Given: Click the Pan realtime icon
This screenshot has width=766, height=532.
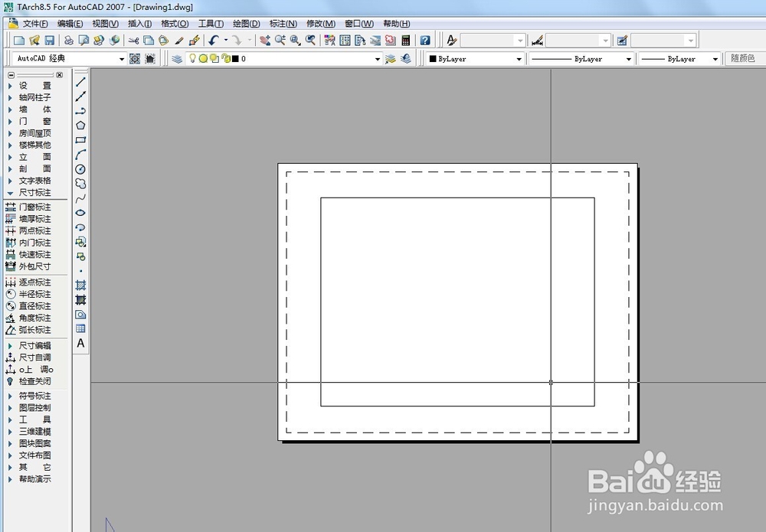Looking at the screenshot, I should coord(265,40).
